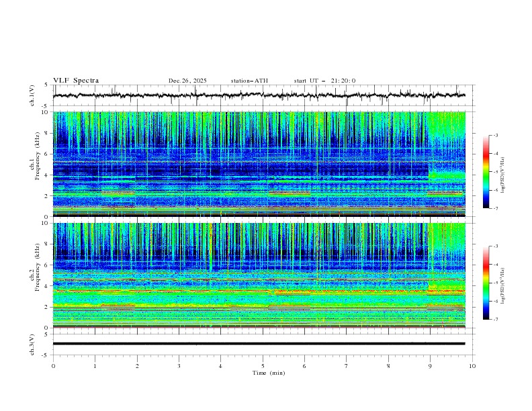Image resolution: width=532 pixels, height=411 pixels.
Task: Click the "7" tick on the time axis
Action: 347,366
